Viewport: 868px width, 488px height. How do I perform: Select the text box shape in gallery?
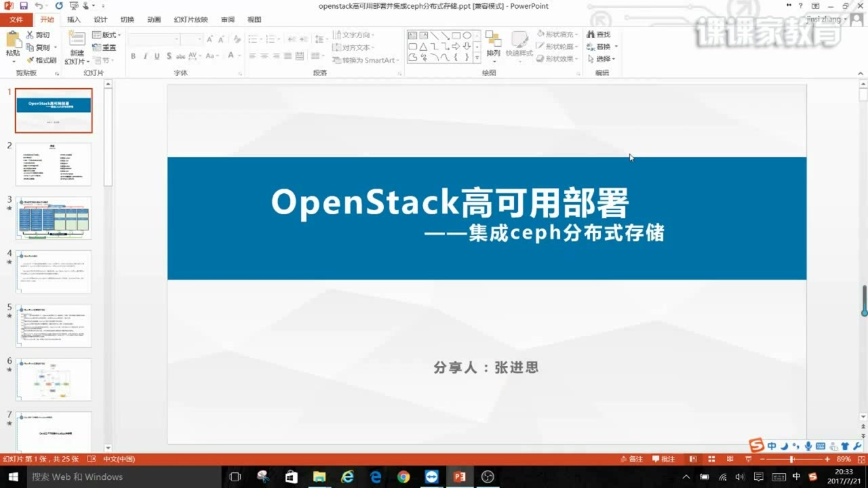coord(412,35)
